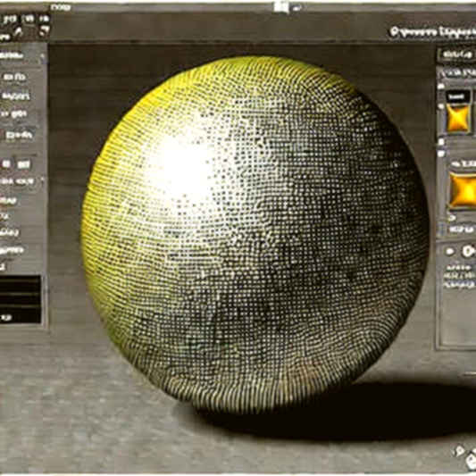Click the small icon next to the white title-bar square
This screenshot has height=476, width=476.
[296, 8]
